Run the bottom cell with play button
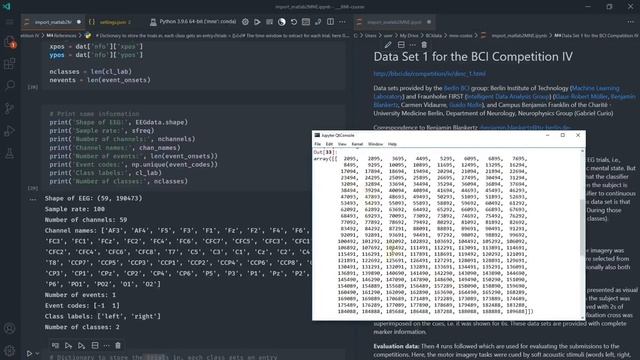640x360 pixels. point(29,353)
